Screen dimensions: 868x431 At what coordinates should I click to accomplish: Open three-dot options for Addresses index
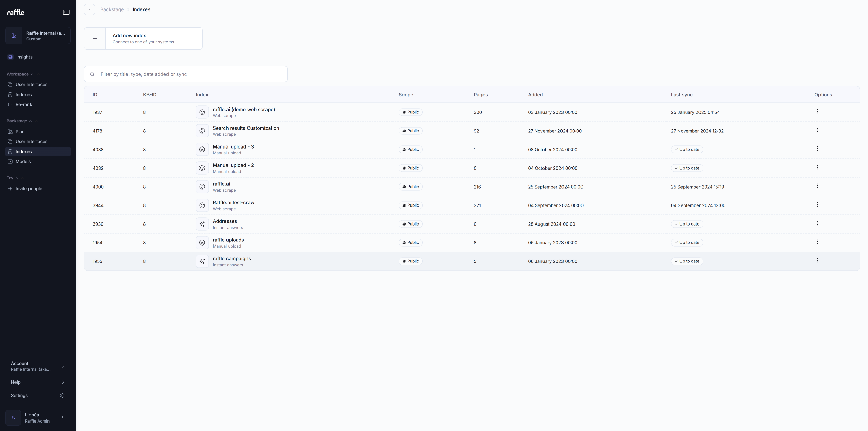pos(817,223)
